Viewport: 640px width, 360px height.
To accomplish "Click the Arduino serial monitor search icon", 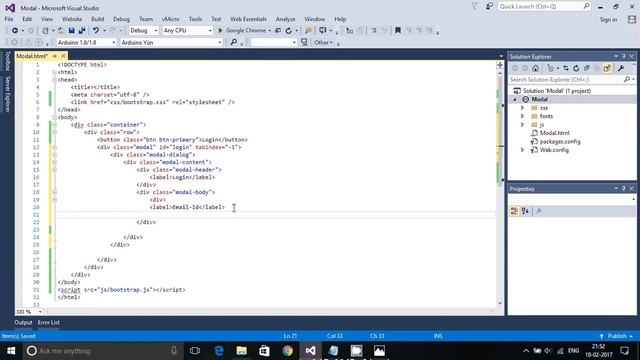I will pos(233,42).
